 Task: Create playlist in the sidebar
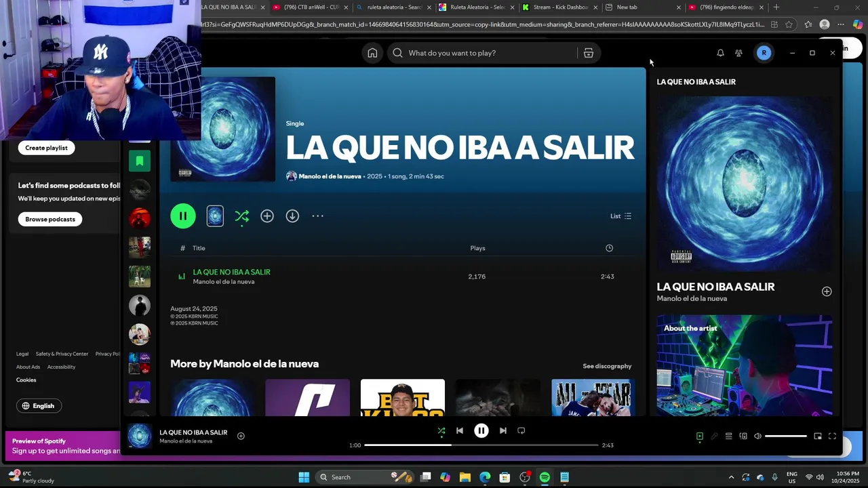(x=46, y=148)
